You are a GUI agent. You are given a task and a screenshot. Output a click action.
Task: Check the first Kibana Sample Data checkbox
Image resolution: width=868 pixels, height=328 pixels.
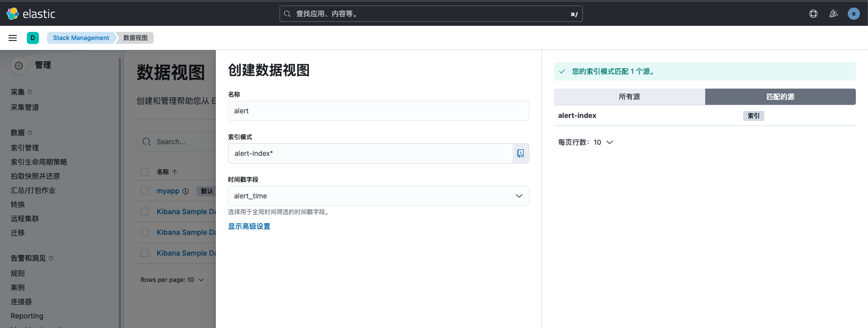coord(145,212)
